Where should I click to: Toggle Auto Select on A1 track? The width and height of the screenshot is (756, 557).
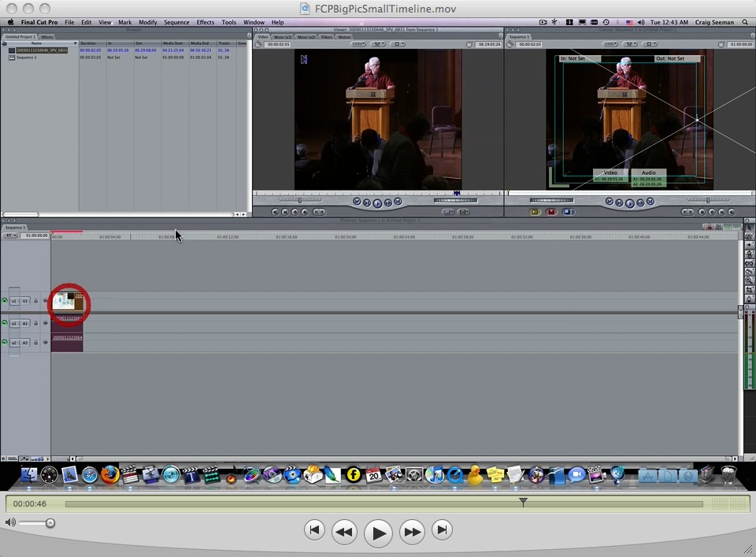pos(46,323)
